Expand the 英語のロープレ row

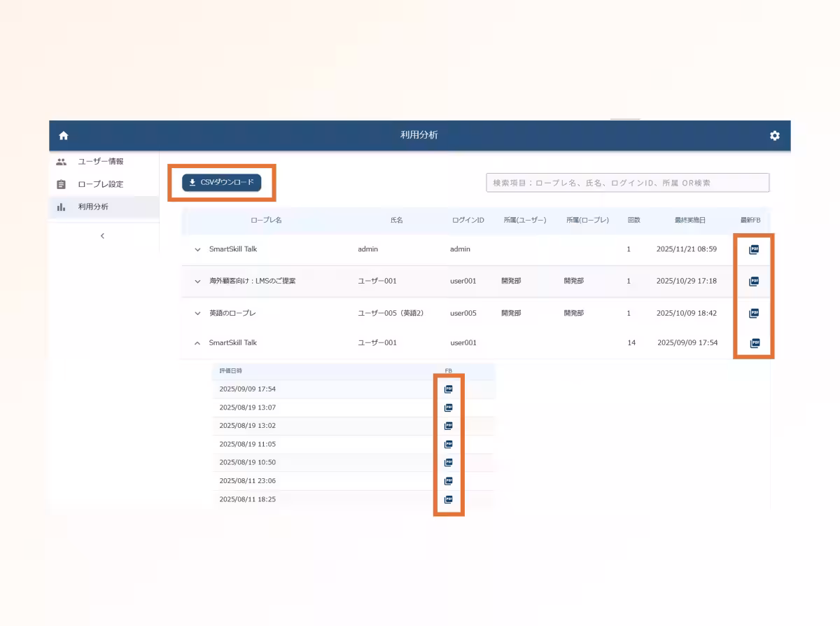point(197,313)
